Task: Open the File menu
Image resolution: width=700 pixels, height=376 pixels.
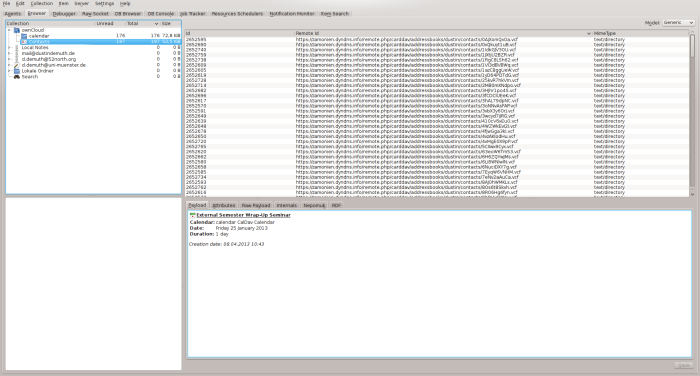Action: tap(6, 4)
